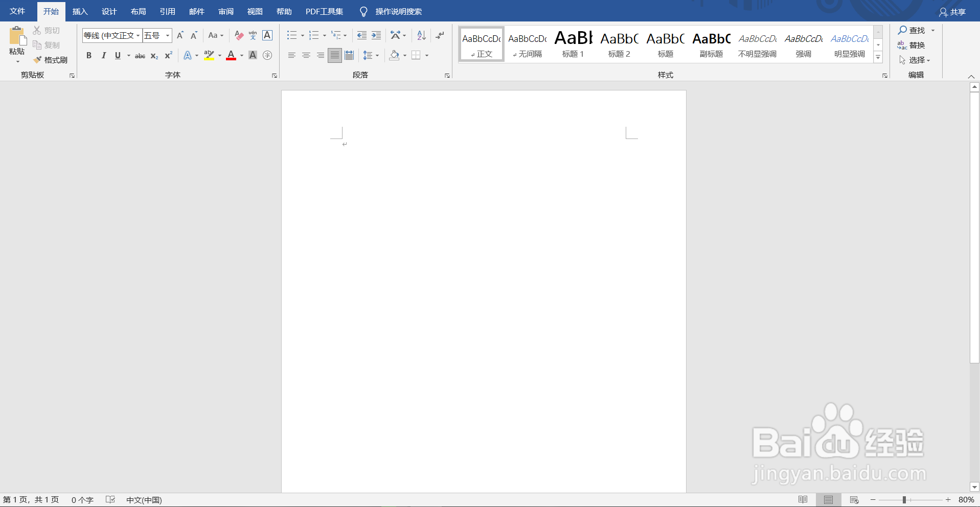This screenshot has width=980, height=507.
Task: Expand the styles gallery with the More arrow
Action: (x=878, y=58)
